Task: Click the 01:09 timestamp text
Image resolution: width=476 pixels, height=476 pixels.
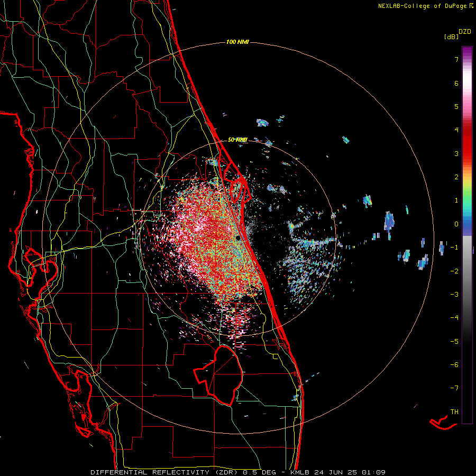Action: (373, 472)
